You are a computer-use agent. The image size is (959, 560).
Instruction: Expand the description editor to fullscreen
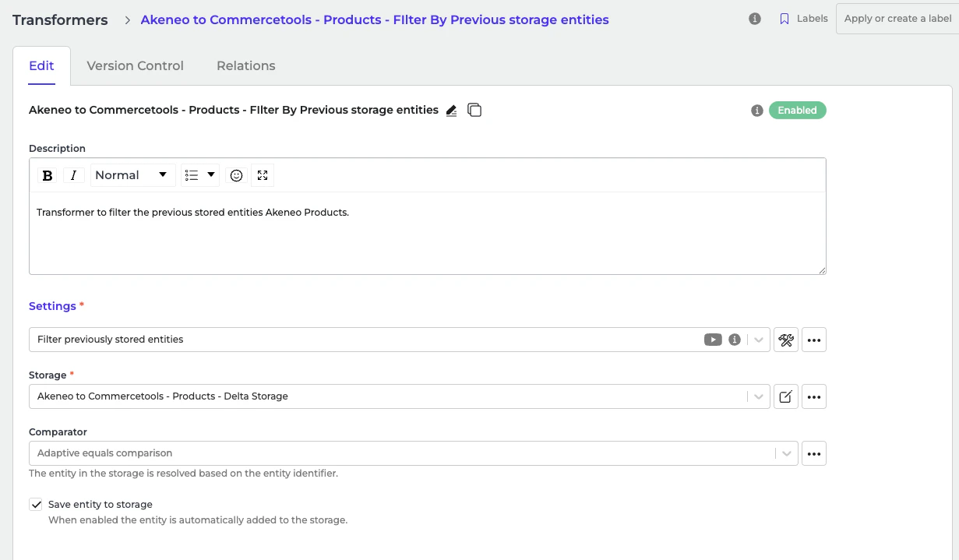263,175
